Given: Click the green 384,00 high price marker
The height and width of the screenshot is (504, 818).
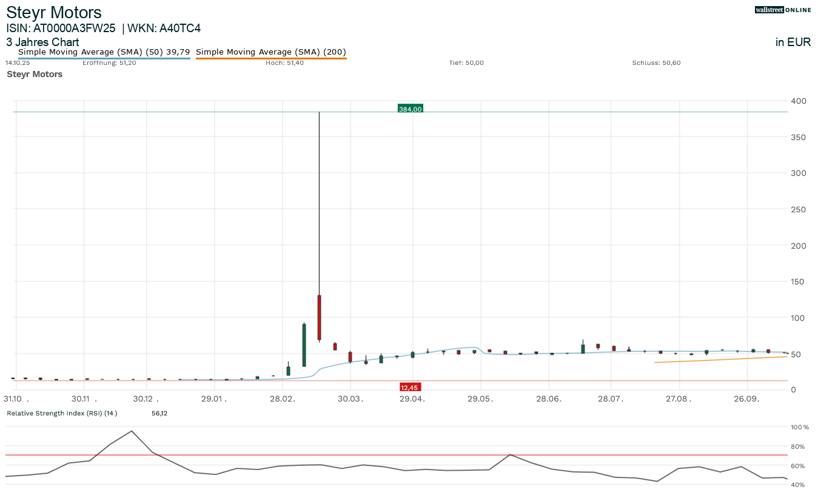Looking at the screenshot, I should 410,109.
